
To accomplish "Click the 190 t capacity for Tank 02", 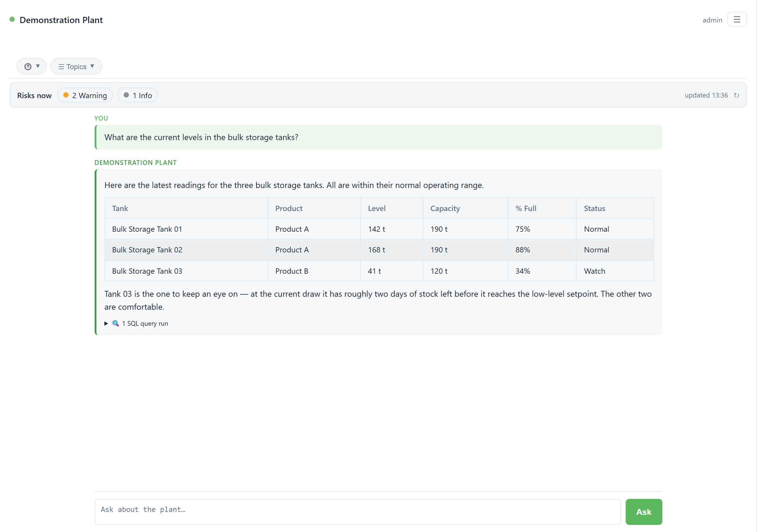I will 439,250.
